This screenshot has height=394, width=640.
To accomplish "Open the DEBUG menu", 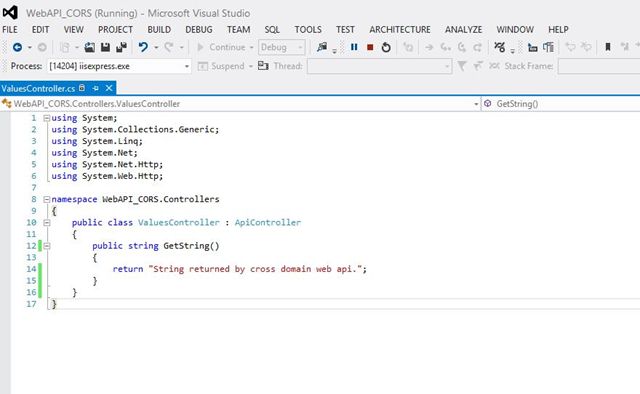I will [x=199, y=30].
